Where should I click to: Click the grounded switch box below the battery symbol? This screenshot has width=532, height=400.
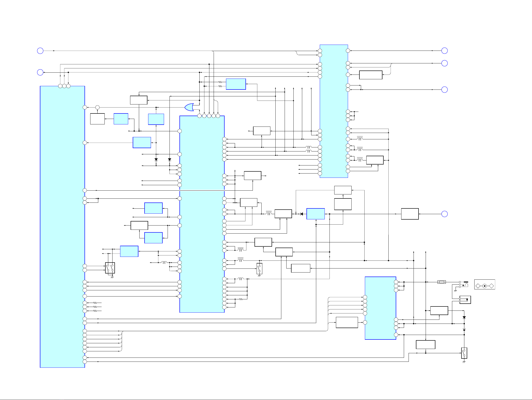pos(464,353)
